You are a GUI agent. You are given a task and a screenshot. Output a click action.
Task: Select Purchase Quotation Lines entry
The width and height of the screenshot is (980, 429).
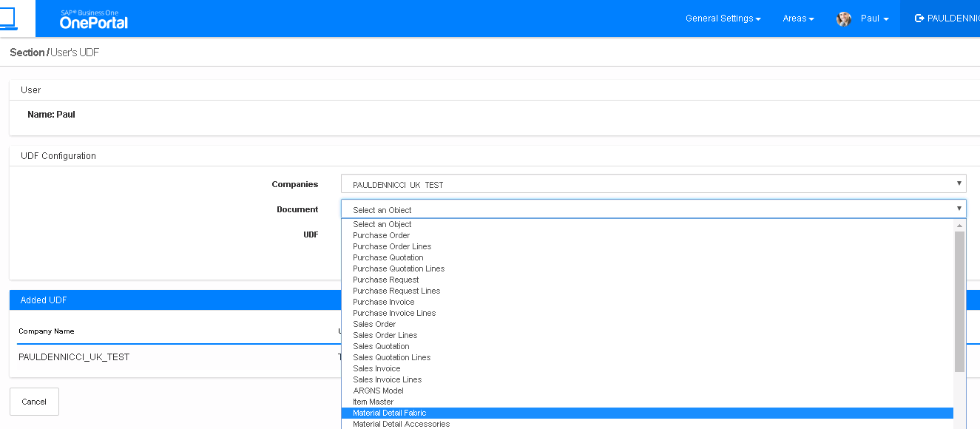pyautogui.click(x=399, y=268)
